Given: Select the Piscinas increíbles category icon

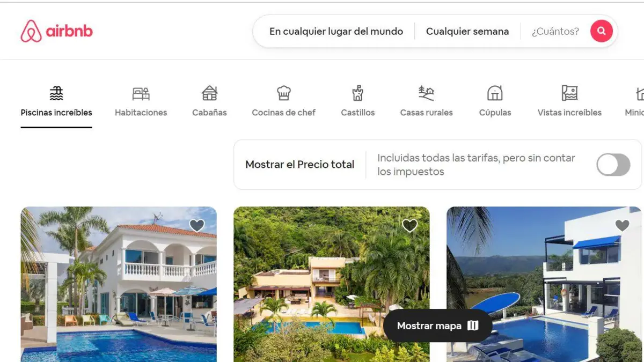Looking at the screenshot, I should pyautogui.click(x=56, y=93).
